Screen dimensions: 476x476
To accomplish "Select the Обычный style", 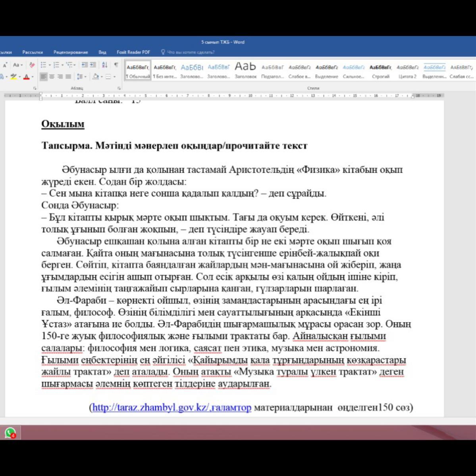I will 138,70.
